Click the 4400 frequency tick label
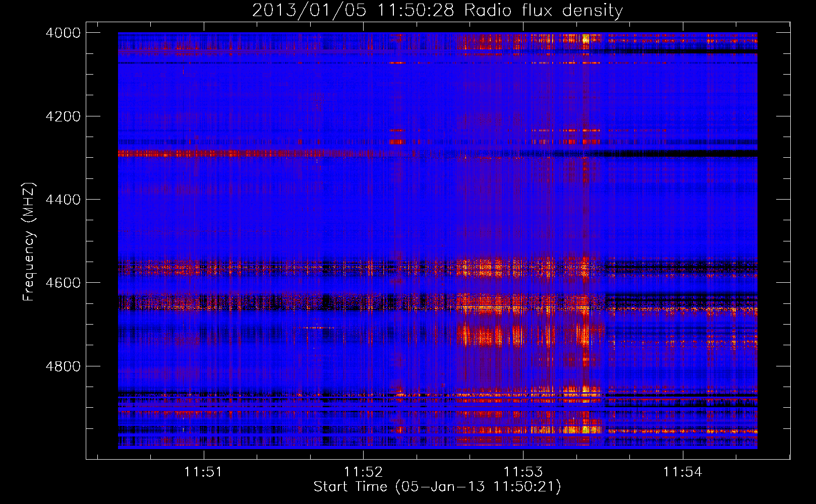Screen dimensions: 816x504 (x=63, y=200)
